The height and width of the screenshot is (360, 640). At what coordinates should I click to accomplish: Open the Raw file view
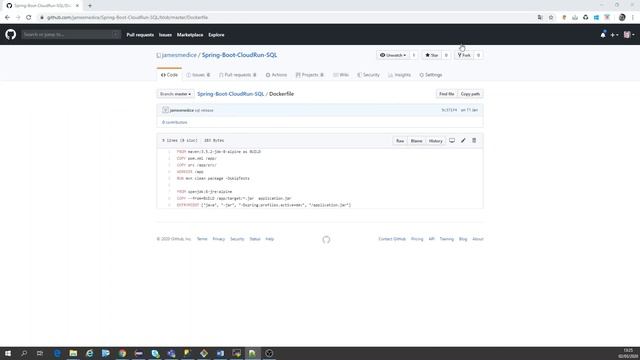click(x=400, y=141)
